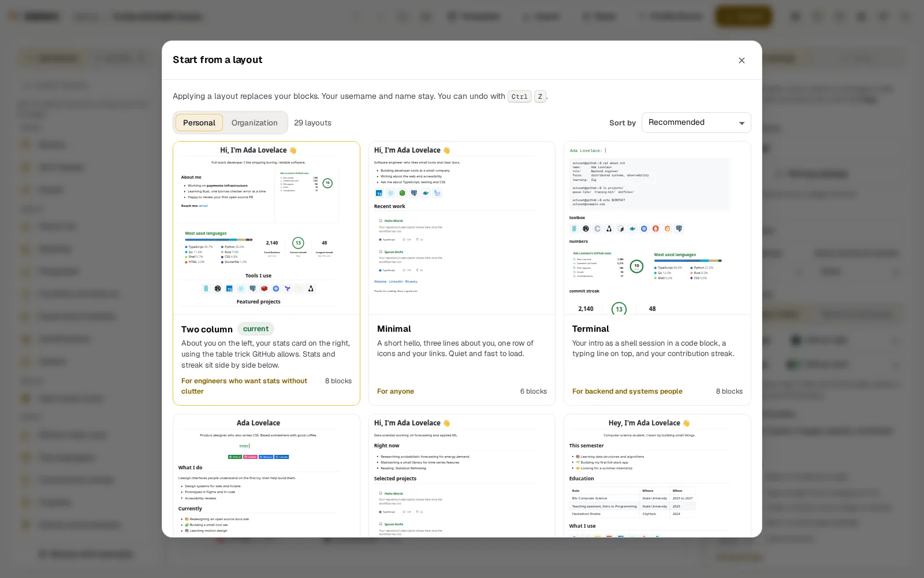
Task: Click the 'Two column' layout title
Action: tap(207, 329)
